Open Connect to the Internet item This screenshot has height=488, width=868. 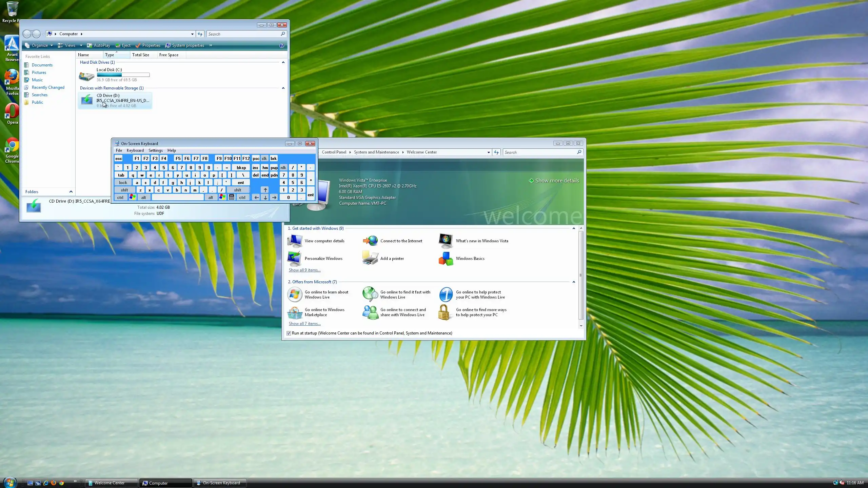pos(401,241)
